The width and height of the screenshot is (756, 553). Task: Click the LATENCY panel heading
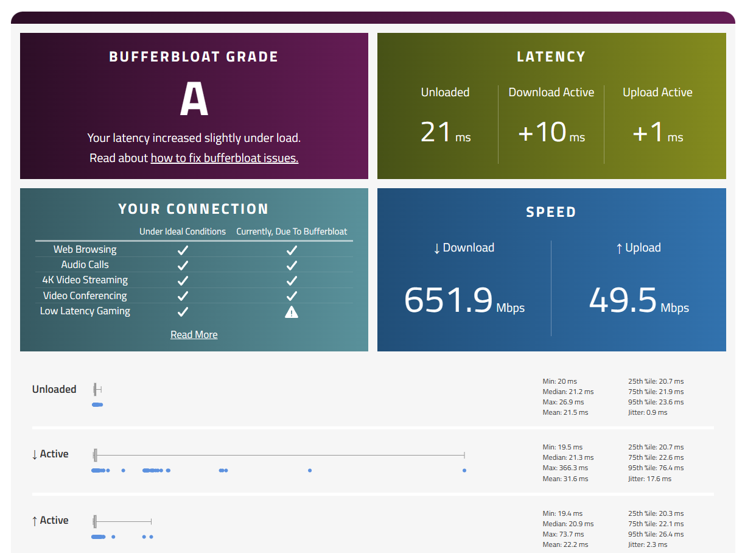[551, 57]
